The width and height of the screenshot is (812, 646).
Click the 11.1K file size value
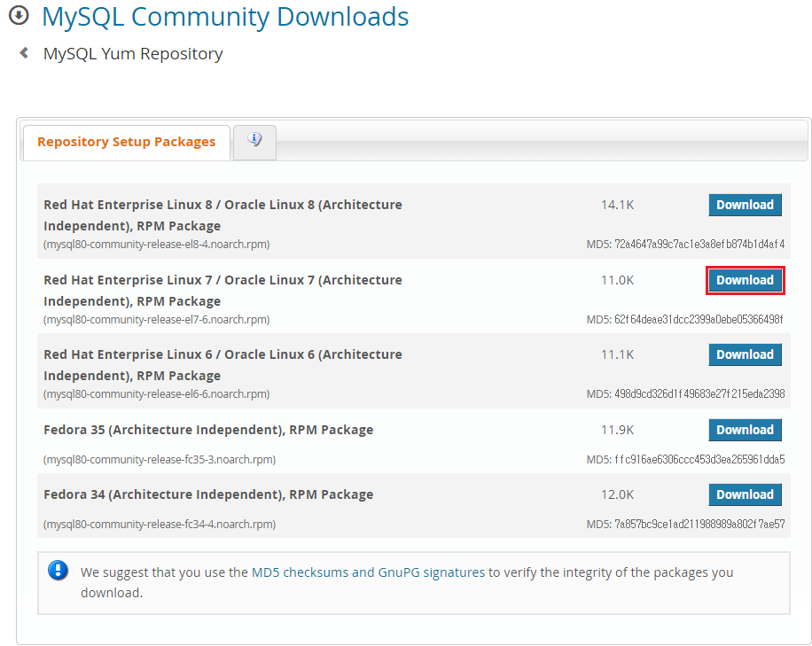coord(617,355)
